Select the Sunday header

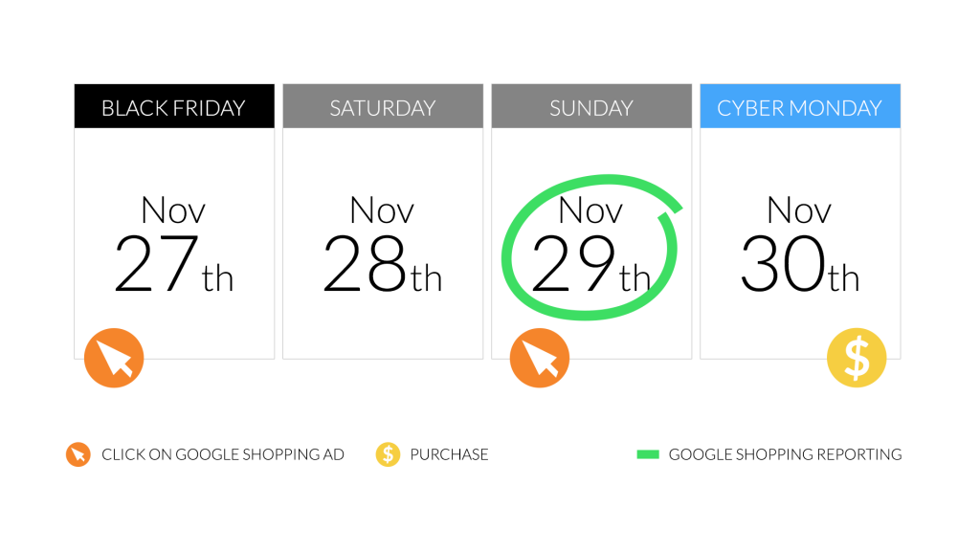(x=591, y=106)
